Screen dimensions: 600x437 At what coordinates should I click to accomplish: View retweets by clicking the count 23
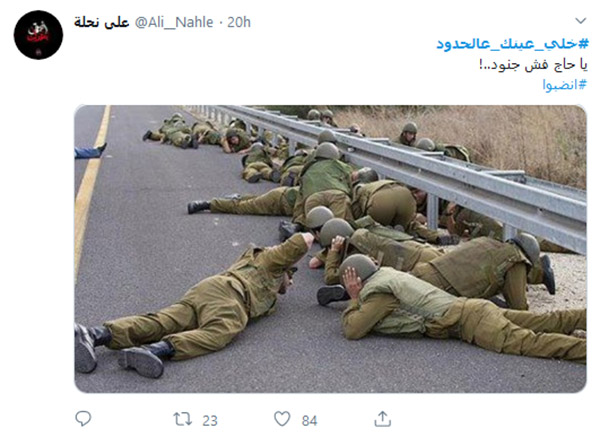click(x=210, y=421)
